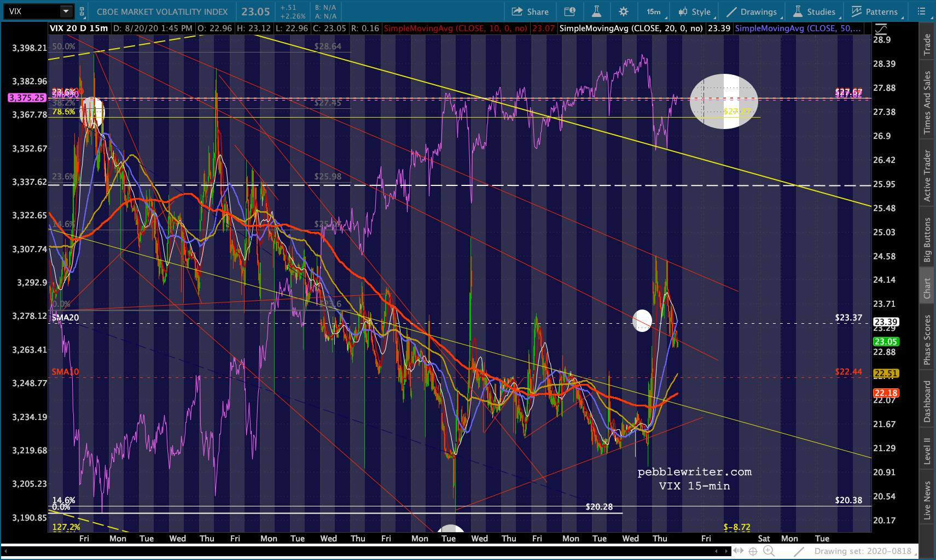Click the pan crosshair icon in bottom bar
The height and width of the screenshot is (560, 936).
pos(753,551)
